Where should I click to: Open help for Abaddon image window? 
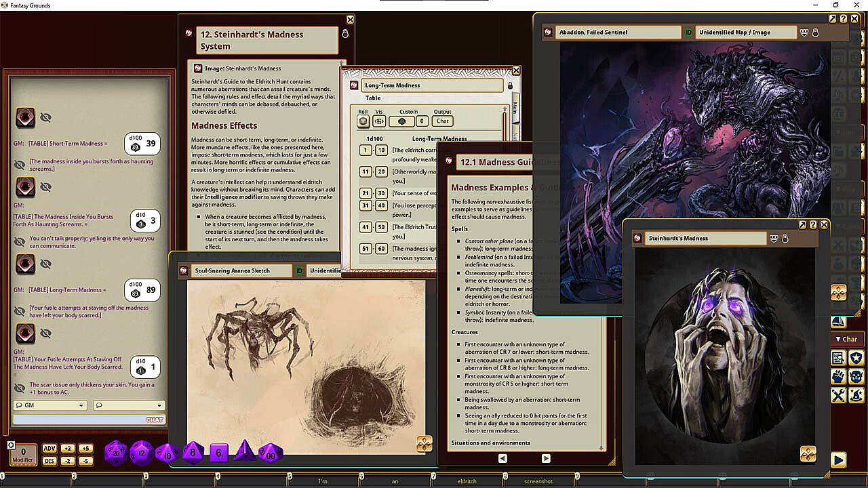point(844,19)
